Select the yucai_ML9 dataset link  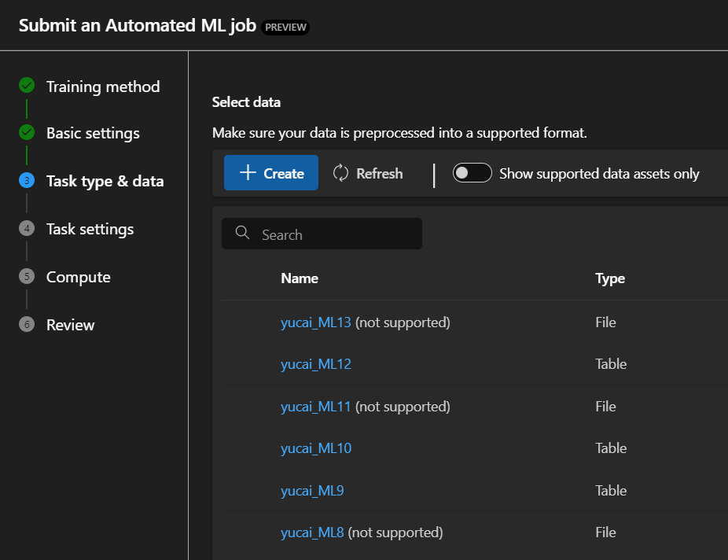[x=312, y=491]
